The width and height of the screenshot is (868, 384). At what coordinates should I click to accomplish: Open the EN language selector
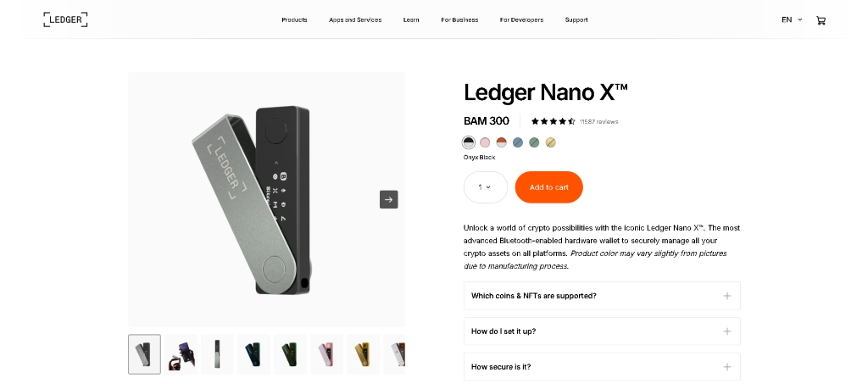(x=792, y=19)
